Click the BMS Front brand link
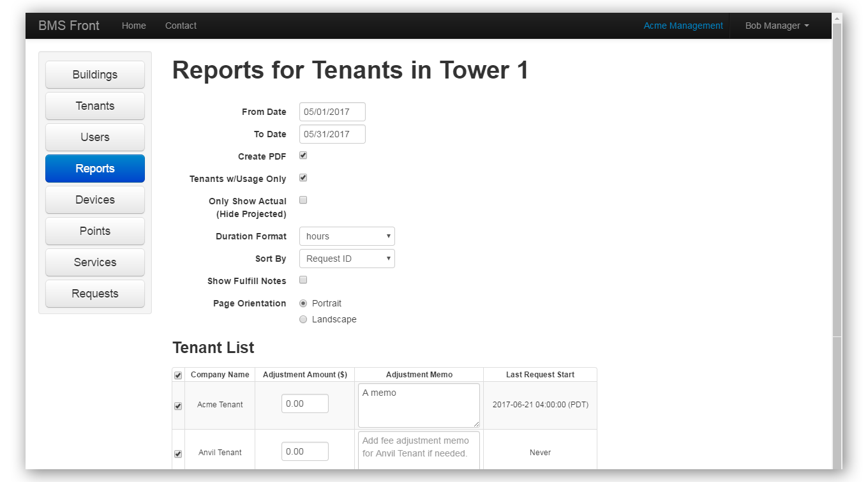 69,26
